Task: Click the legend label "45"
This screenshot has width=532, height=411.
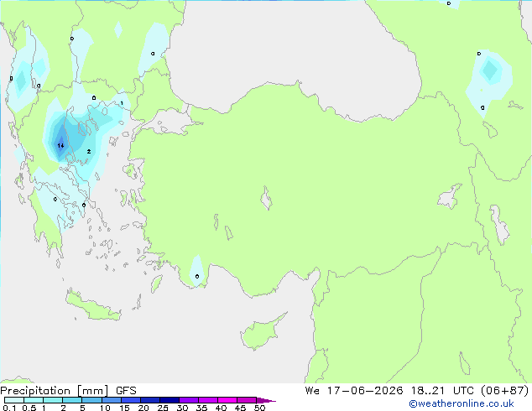Action: coord(240,408)
